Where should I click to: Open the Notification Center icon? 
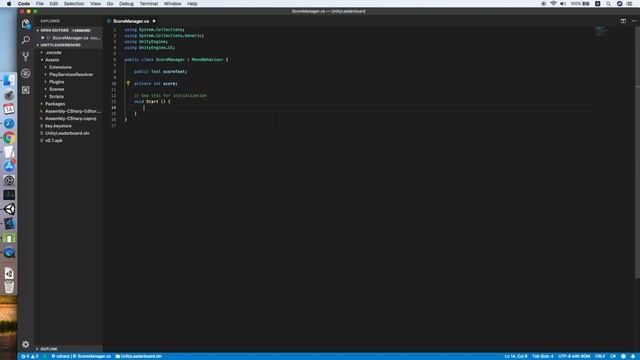coord(630,4)
